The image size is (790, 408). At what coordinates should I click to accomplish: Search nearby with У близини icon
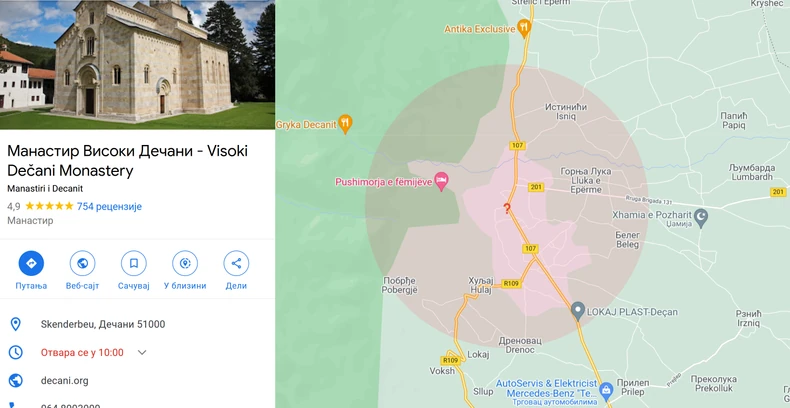[x=185, y=263]
